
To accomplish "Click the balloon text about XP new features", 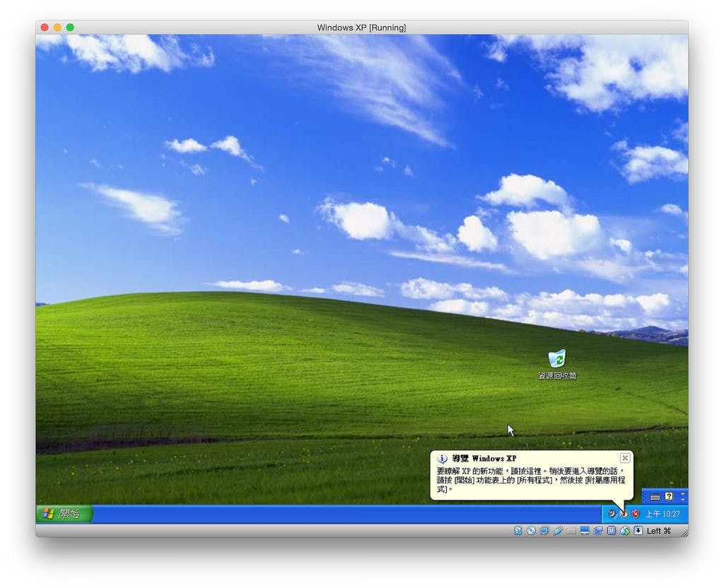I will pos(531,480).
